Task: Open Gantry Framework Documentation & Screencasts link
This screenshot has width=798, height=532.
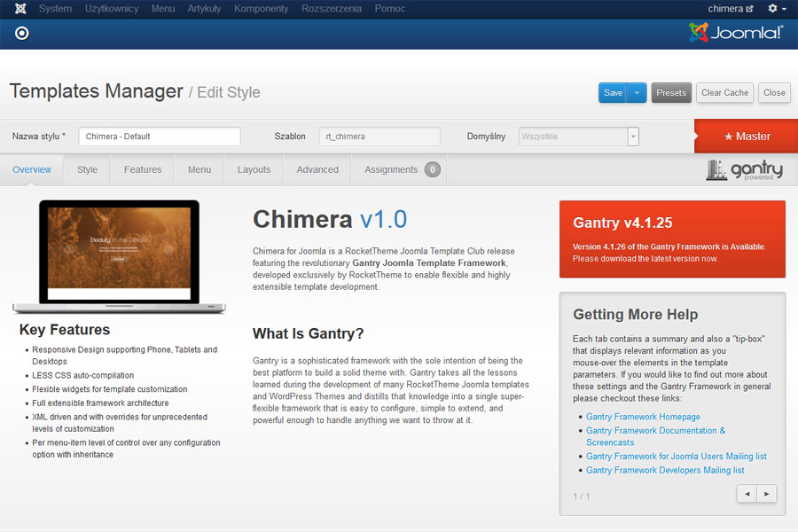Action: (655, 436)
